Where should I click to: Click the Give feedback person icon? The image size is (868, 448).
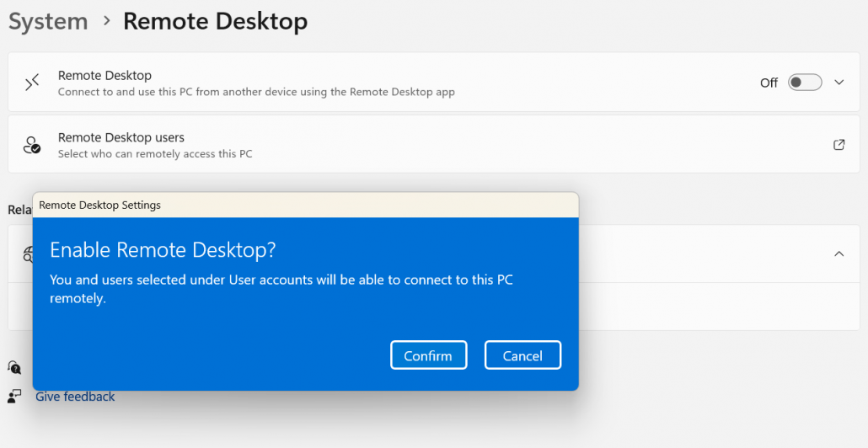[x=14, y=396]
